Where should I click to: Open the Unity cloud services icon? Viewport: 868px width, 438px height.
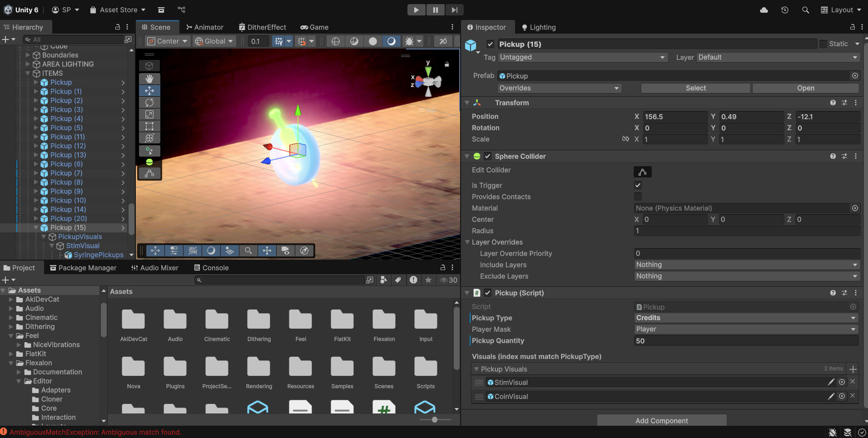pyautogui.click(x=764, y=10)
